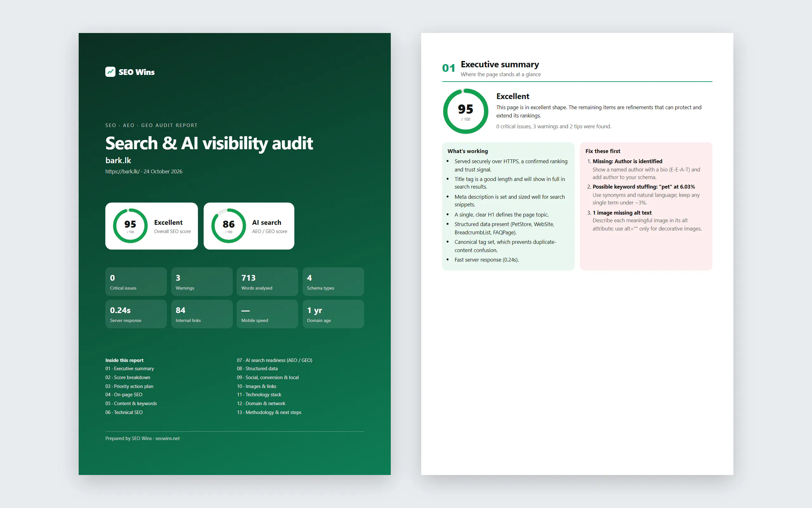This screenshot has height=508, width=812.
Task: Open contents entry 06 Technical SEO
Action: pos(124,412)
